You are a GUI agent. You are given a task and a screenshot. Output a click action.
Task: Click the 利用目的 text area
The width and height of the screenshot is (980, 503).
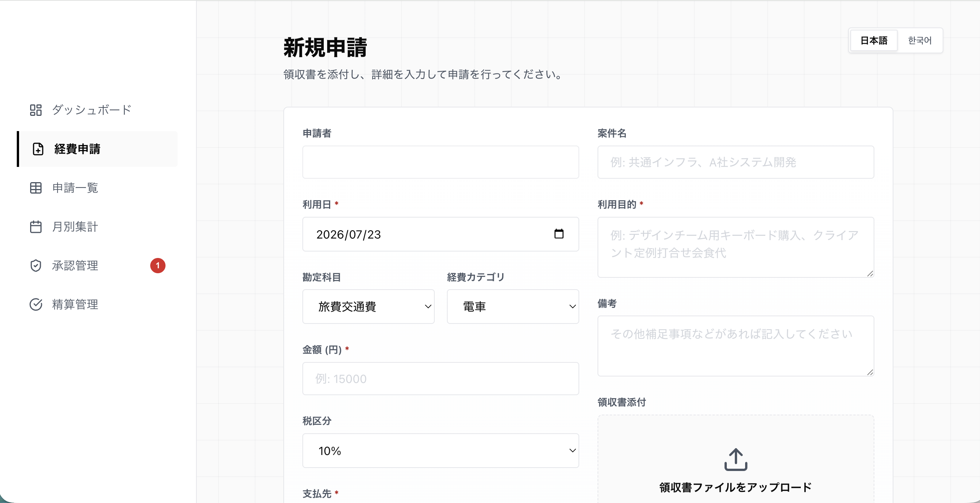736,247
